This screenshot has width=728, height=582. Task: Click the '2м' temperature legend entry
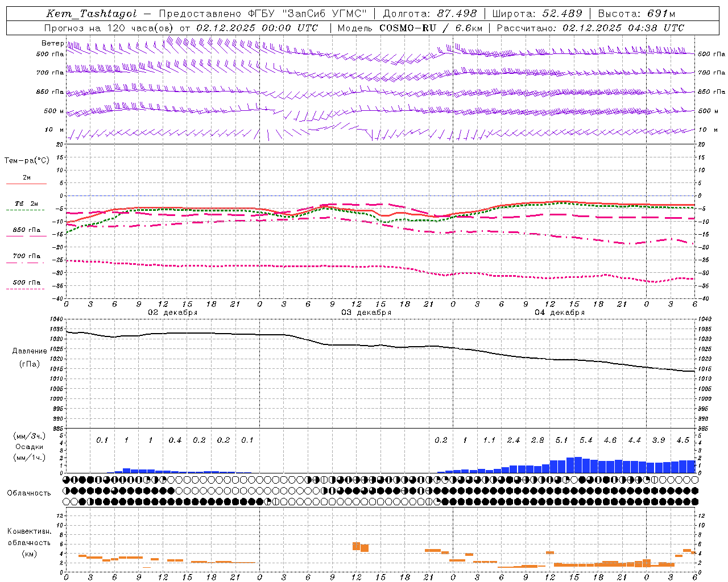27,177
